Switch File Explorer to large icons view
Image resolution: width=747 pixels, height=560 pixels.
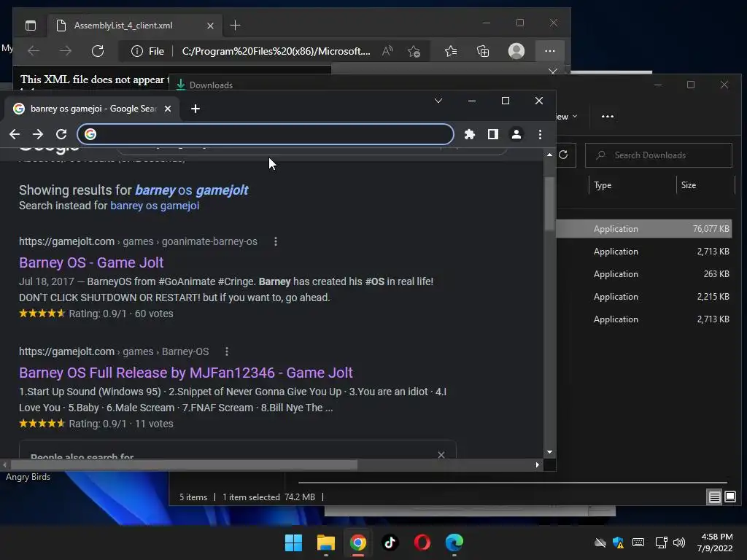pyautogui.click(x=729, y=497)
